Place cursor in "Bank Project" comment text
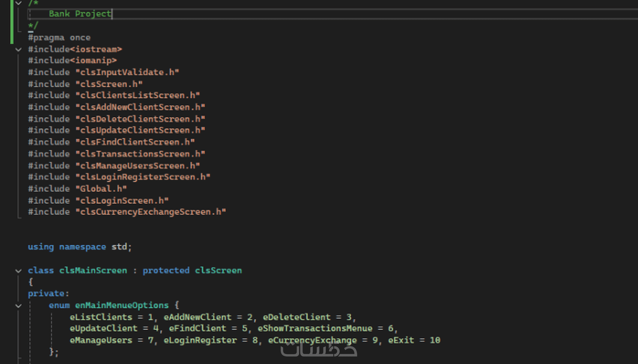 [80, 14]
